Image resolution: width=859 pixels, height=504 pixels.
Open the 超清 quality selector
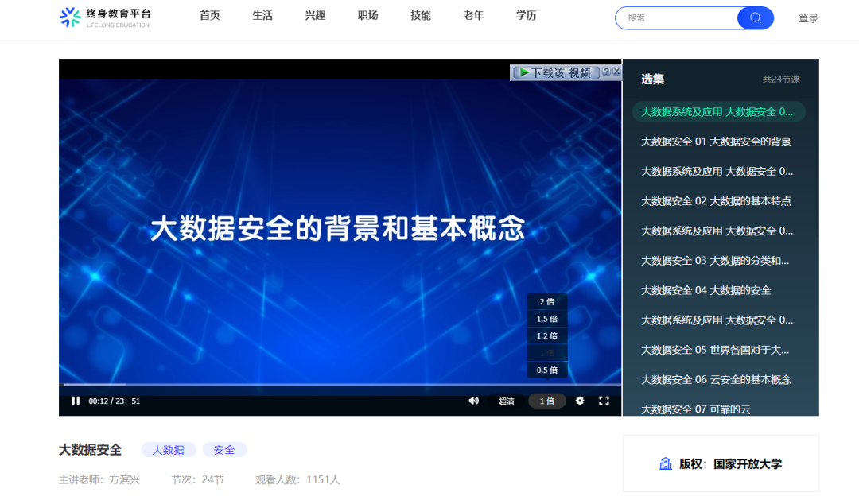(x=506, y=401)
